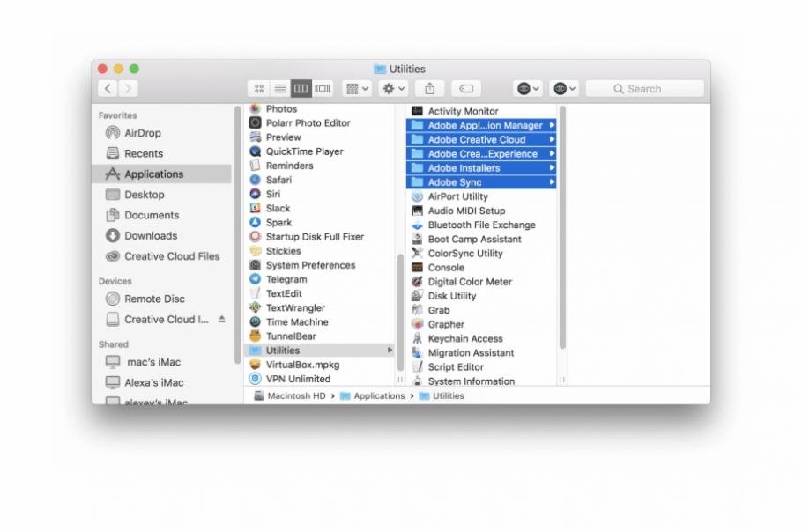The image size is (802, 532).
Task: Select Audio MIDI Setup
Action: (x=481, y=211)
